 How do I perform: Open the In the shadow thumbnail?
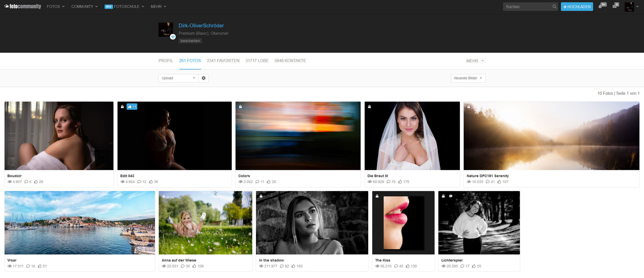312,223
